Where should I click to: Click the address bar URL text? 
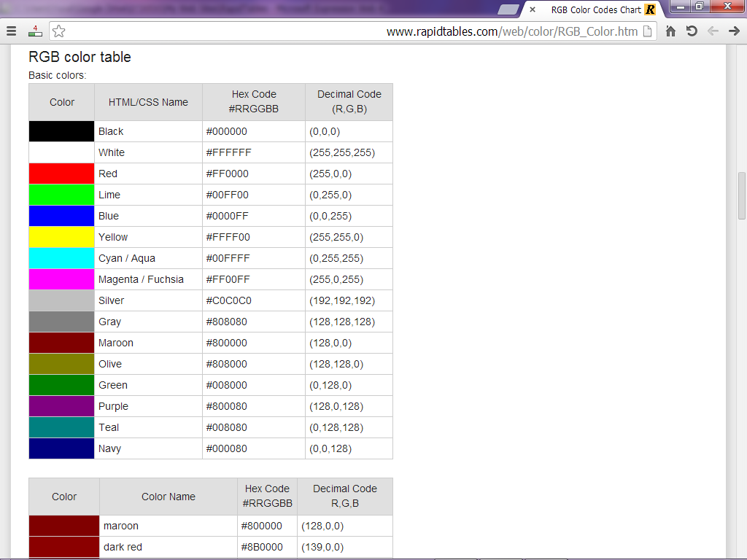[x=511, y=31]
